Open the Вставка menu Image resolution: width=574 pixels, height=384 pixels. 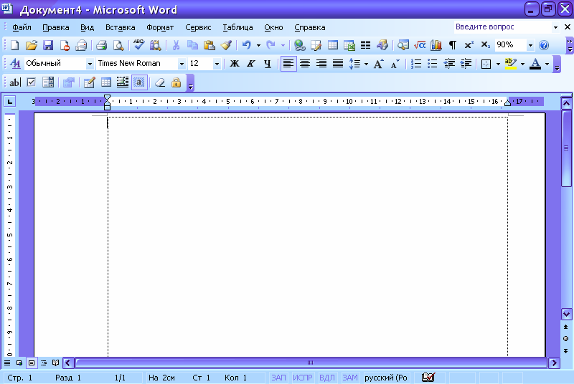(x=120, y=27)
